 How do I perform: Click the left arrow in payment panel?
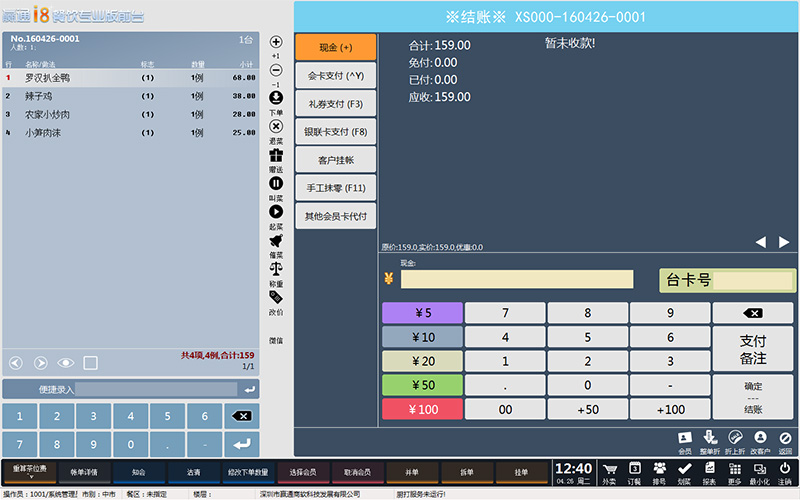pyautogui.click(x=760, y=242)
